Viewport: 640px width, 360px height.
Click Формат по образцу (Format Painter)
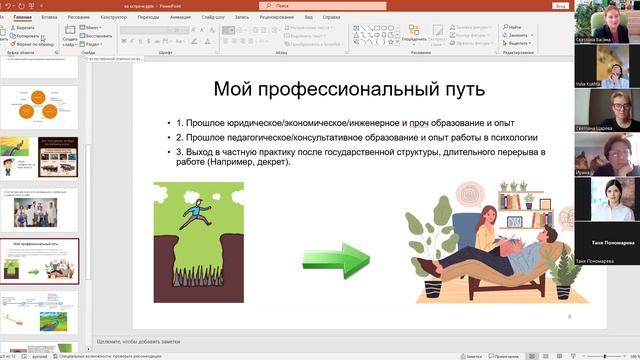32,44
